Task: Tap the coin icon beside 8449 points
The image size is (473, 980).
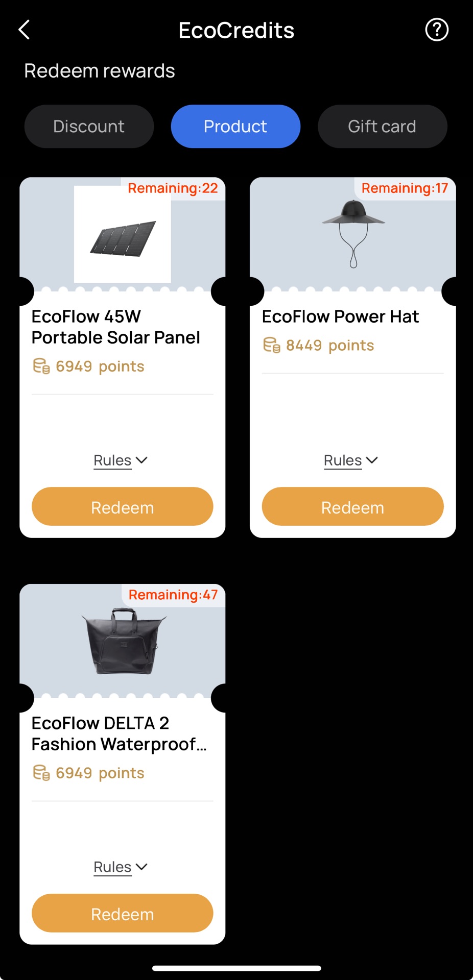Action: (x=272, y=345)
